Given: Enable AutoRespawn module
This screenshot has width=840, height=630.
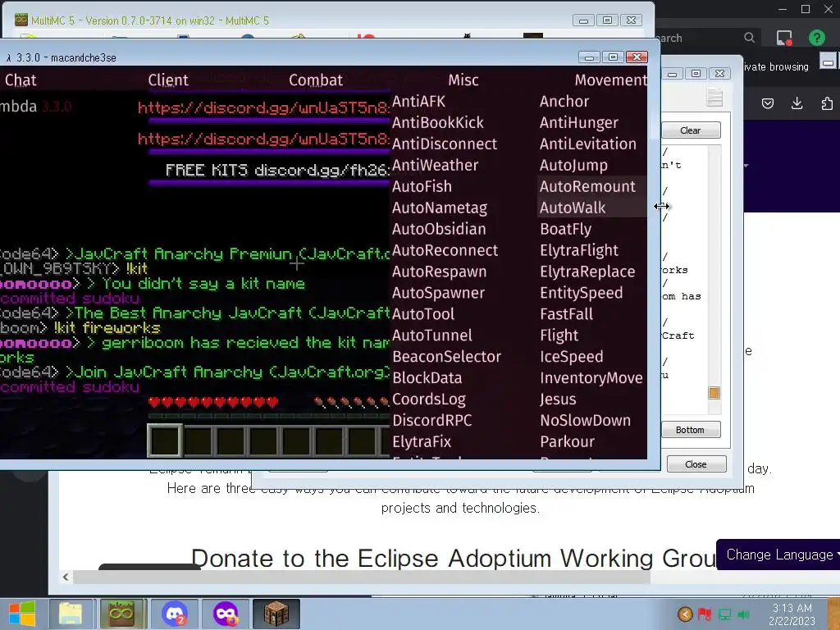Looking at the screenshot, I should coord(439,271).
